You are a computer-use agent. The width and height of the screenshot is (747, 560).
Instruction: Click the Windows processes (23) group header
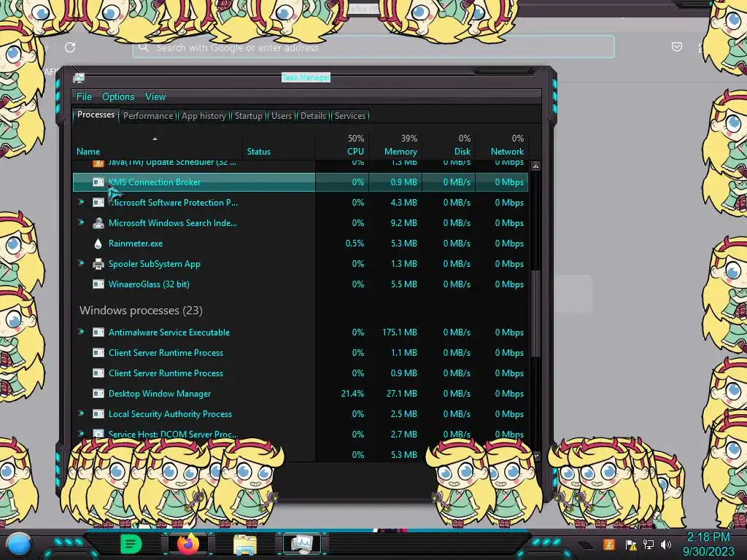[x=141, y=311]
